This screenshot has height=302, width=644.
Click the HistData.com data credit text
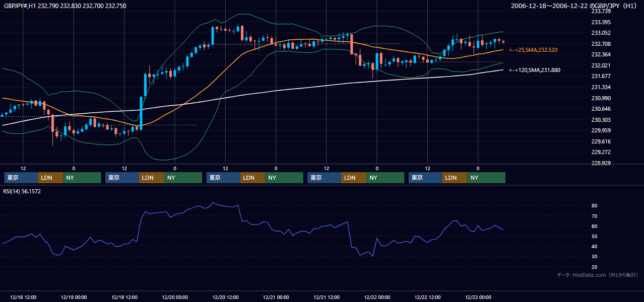(597, 275)
